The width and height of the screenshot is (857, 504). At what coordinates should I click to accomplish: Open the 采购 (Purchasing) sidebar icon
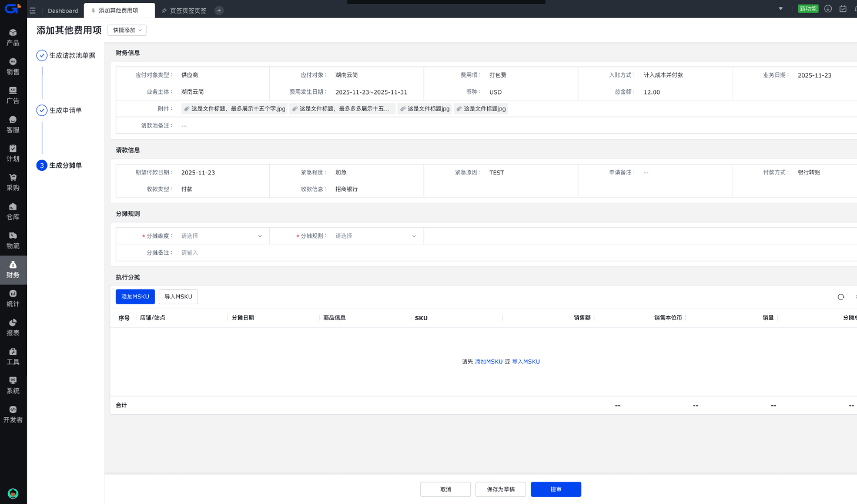click(x=13, y=182)
